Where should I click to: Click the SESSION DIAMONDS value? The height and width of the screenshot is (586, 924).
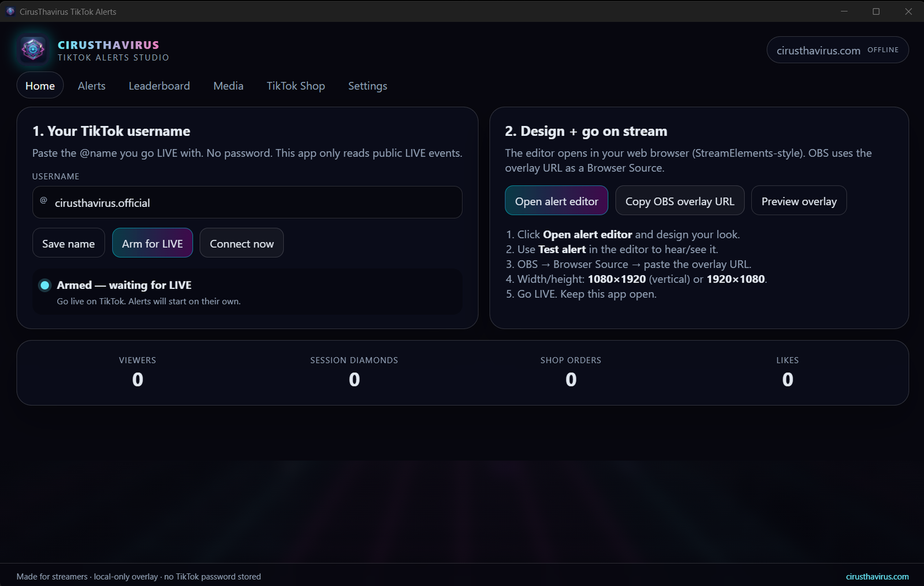click(x=354, y=380)
